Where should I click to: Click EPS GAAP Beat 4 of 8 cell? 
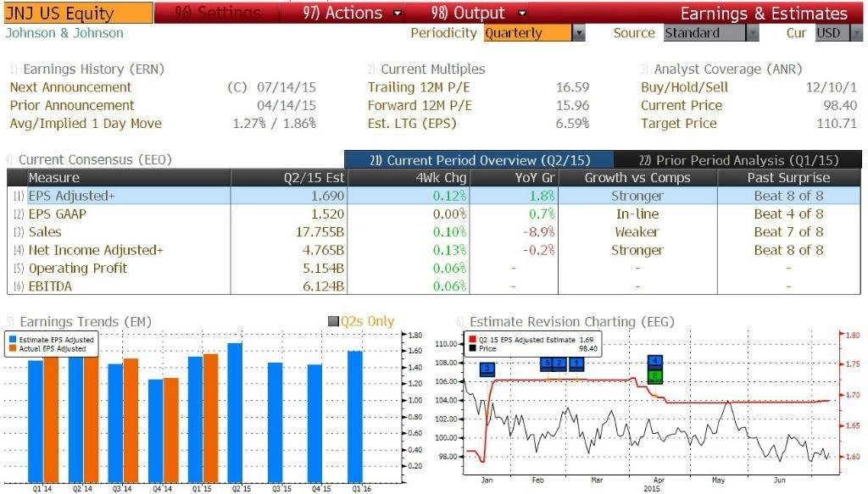point(789,214)
